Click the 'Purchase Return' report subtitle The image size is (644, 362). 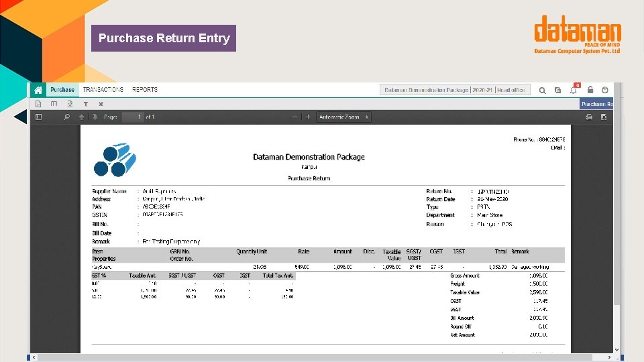click(x=309, y=178)
